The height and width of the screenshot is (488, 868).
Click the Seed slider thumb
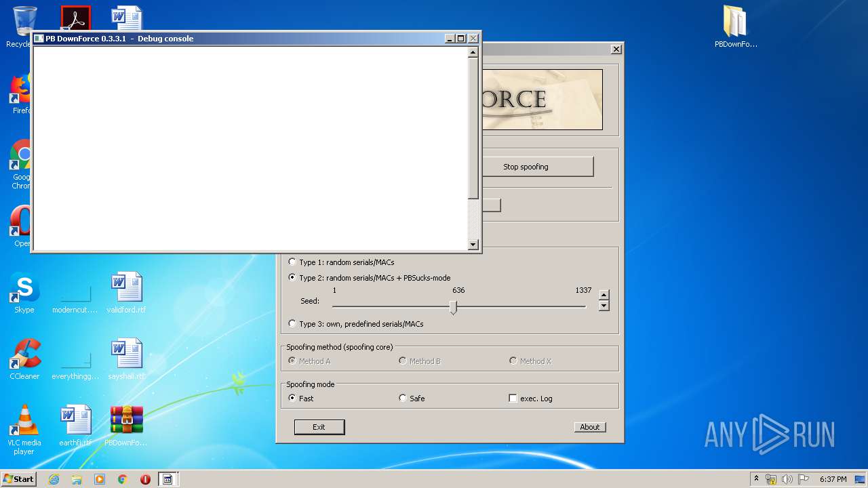[x=453, y=308]
